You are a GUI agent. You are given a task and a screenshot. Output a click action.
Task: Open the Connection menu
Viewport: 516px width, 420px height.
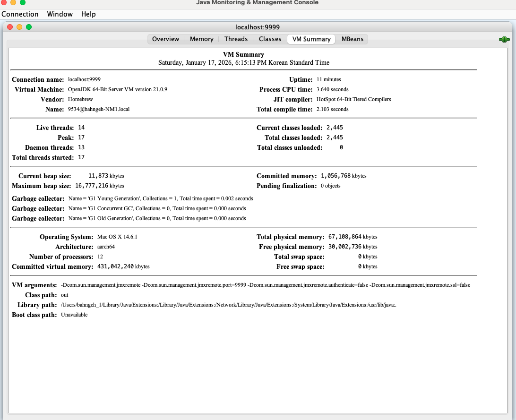[20, 14]
